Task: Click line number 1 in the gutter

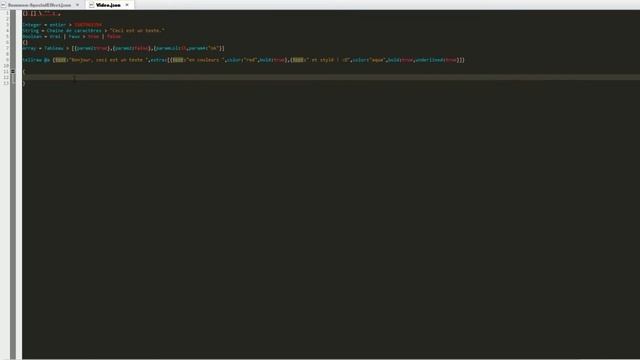Action: pos(7,13)
